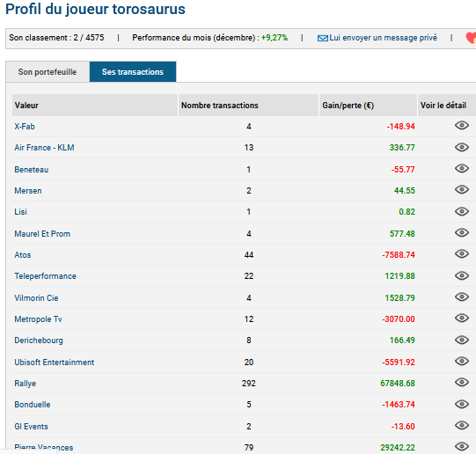Click the Profil du joueur torosaurus heading

95,9
